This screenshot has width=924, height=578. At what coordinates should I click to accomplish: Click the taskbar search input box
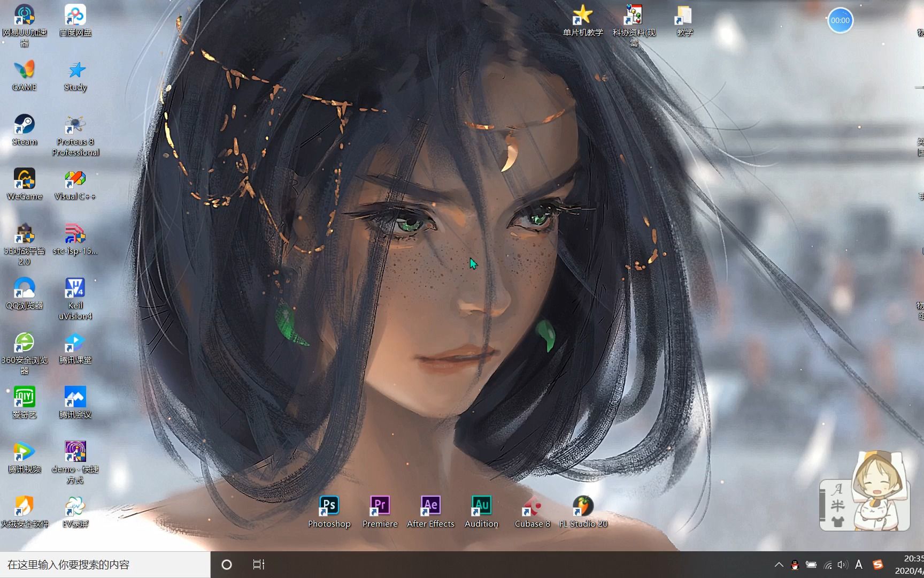coord(105,565)
